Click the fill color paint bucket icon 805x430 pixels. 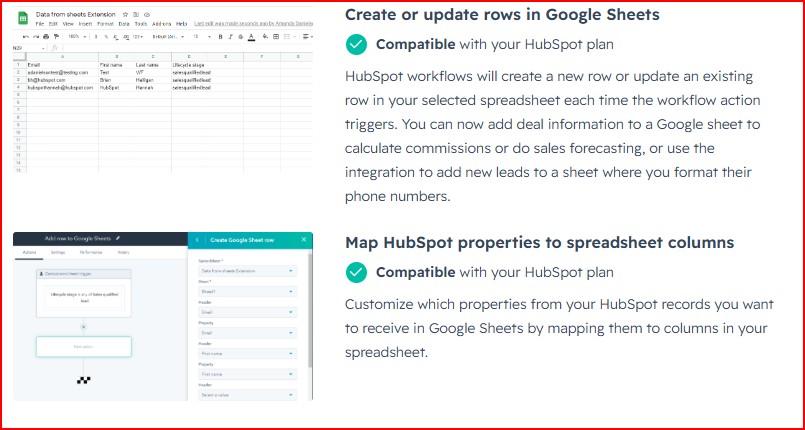265,36
